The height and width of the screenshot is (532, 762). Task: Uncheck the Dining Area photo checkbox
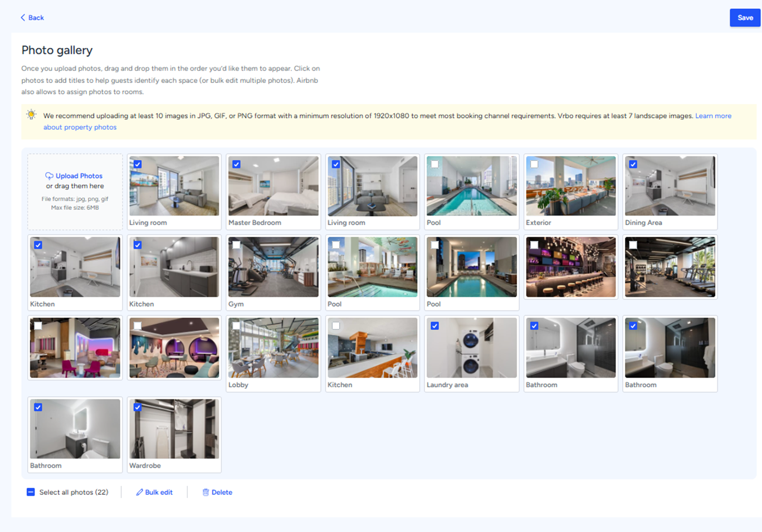coord(633,164)
